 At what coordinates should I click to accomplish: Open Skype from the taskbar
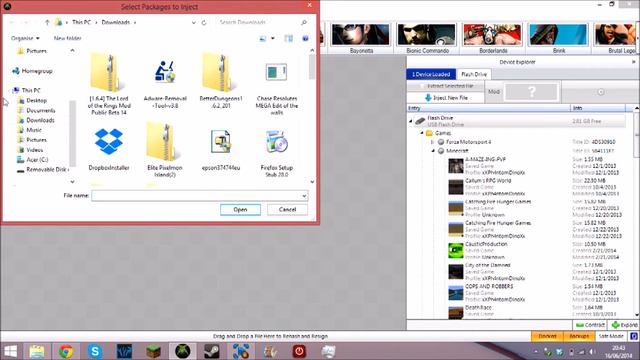point(95,351)
